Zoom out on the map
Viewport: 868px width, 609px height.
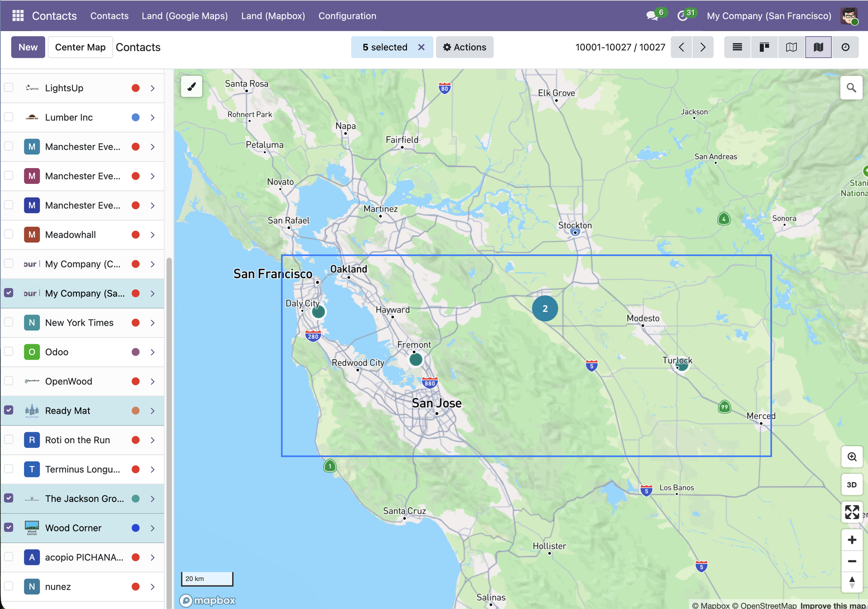(852, 561)
